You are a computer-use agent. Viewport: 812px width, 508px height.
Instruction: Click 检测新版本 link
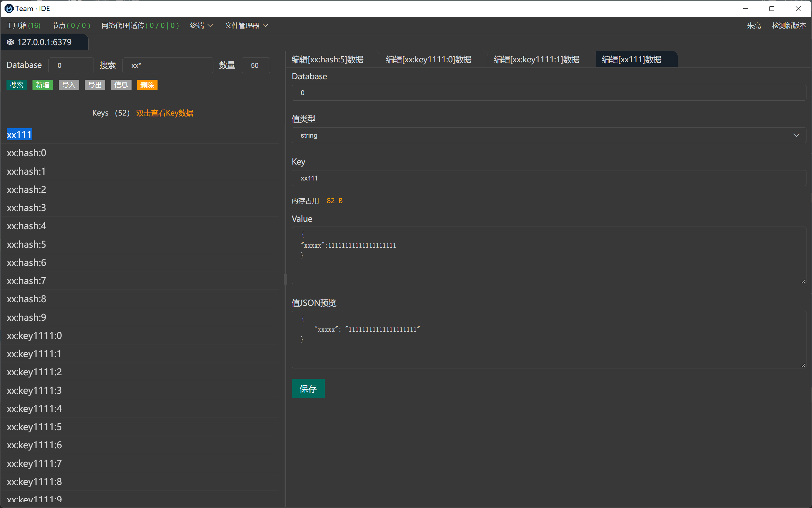(x=789, y=26)
